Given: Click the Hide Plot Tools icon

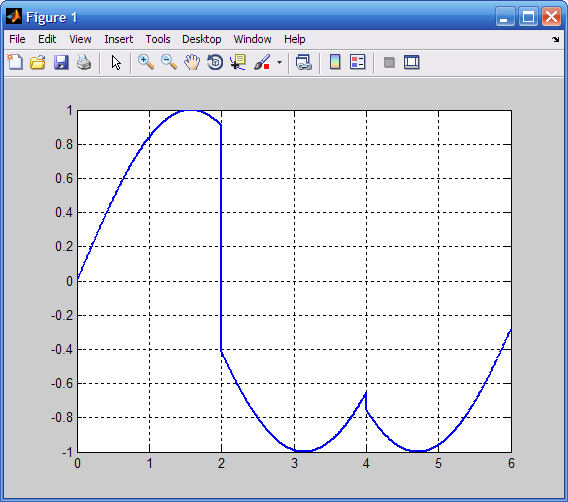Looking at the screenshot, I should [x=389, y=62].
